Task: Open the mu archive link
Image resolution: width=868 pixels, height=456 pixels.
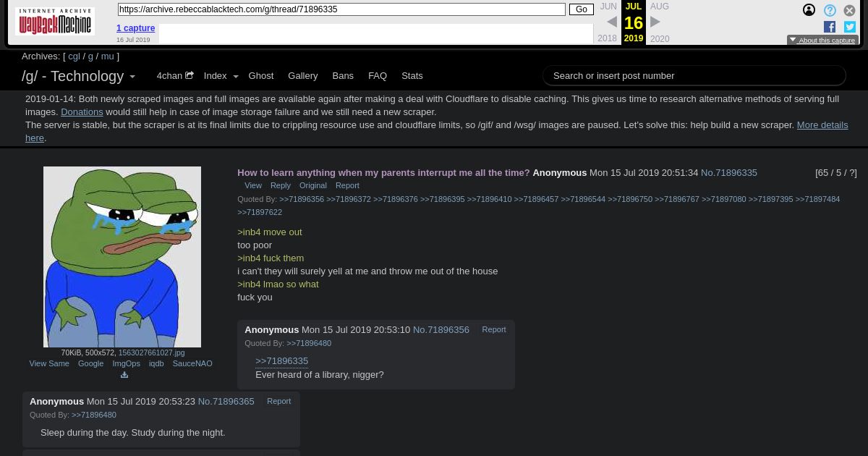Action: click(x=107, y=56)
